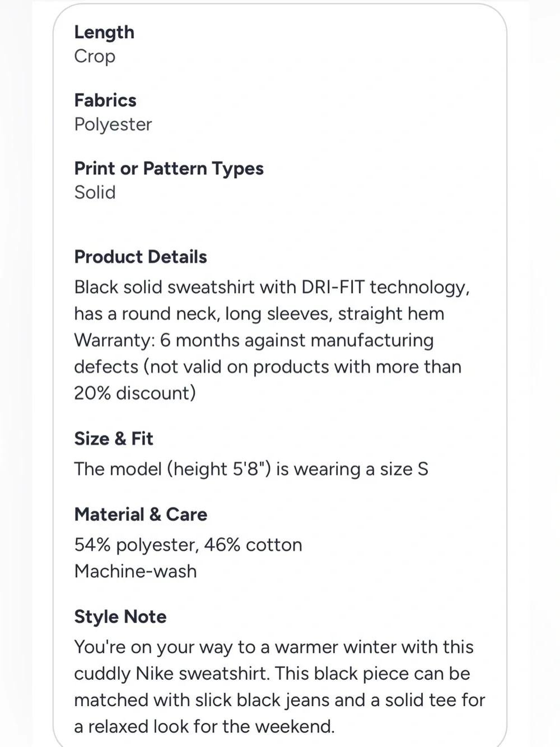Click the Fabrics heading

click(105, 100)
